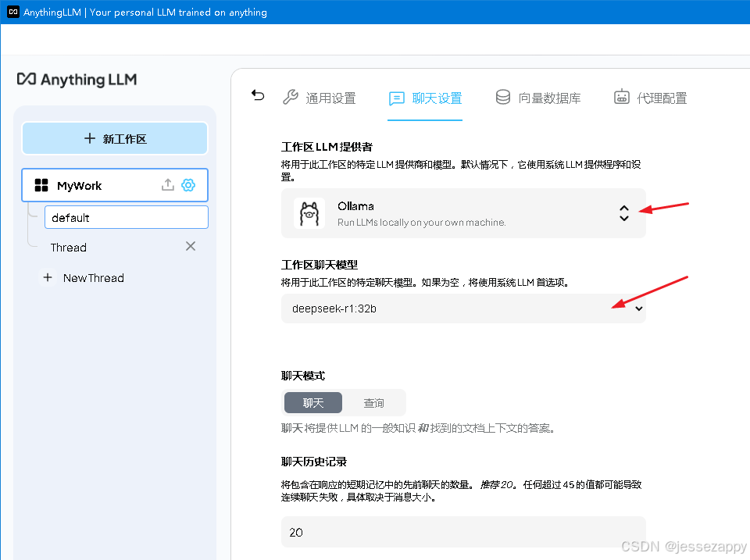Open the thread named Thread
The width and height of the screenshot is (750, 560).
tap(69, 248)
